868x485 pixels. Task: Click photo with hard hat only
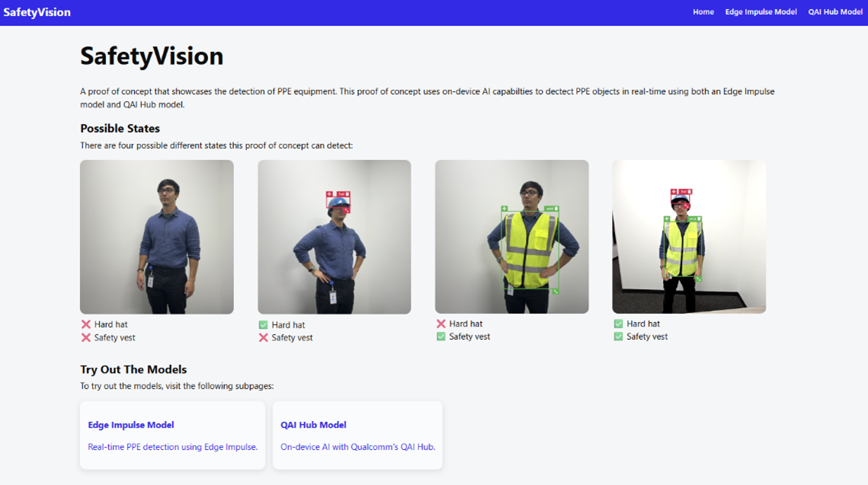pyautogui.click(x=335, y=237)
